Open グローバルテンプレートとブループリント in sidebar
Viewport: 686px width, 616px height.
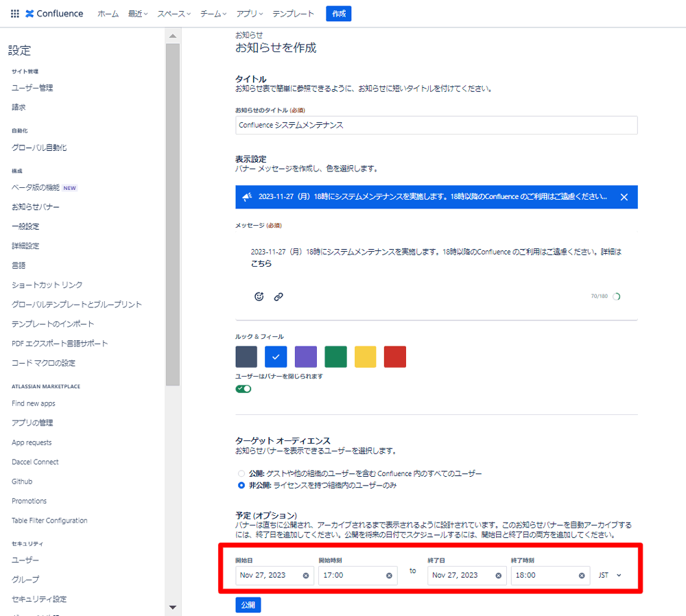pos(77,305)
